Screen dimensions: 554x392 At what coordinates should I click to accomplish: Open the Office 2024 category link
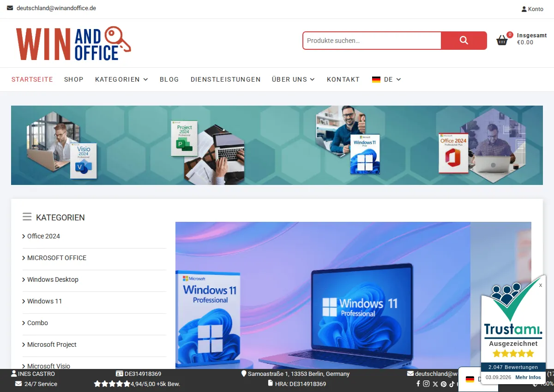[43, 236]
